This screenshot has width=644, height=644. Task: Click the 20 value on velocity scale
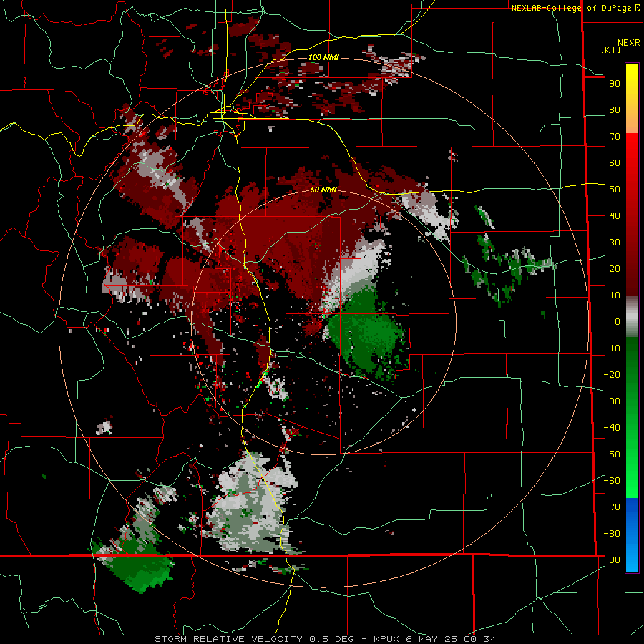(x=615, y=269)
